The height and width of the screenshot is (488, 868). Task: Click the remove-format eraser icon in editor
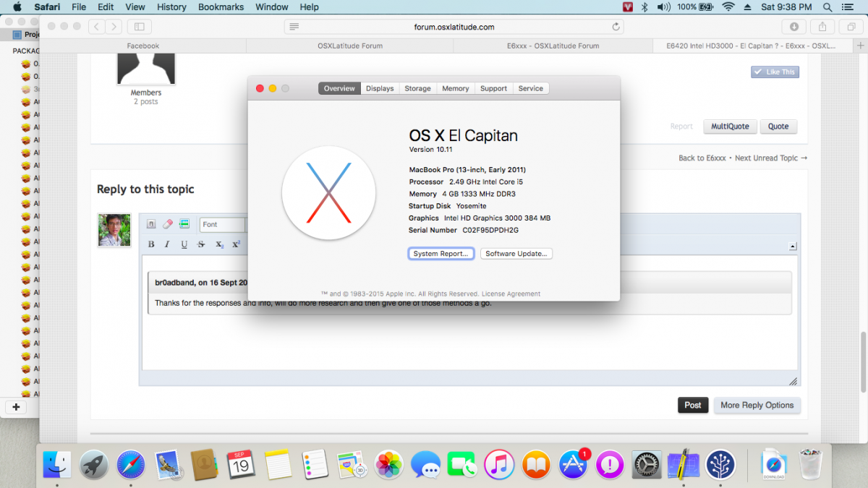tap(168, 224)
